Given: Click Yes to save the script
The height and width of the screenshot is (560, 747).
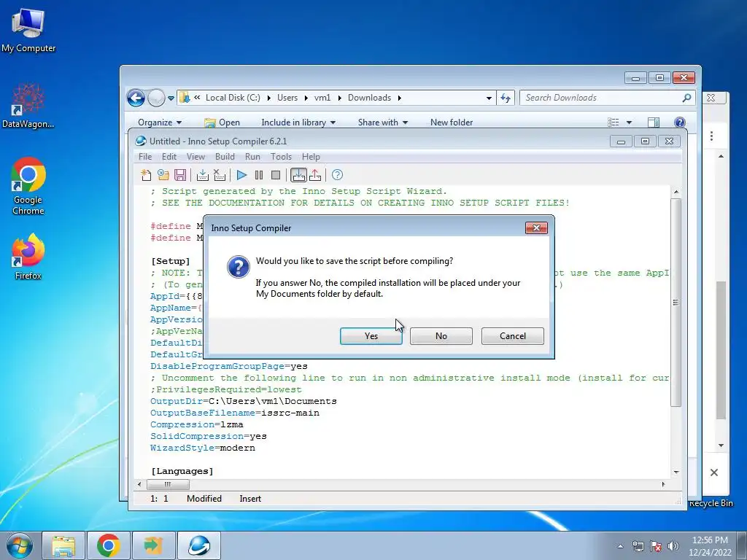Looking at the screenshot, I should 371,336.
